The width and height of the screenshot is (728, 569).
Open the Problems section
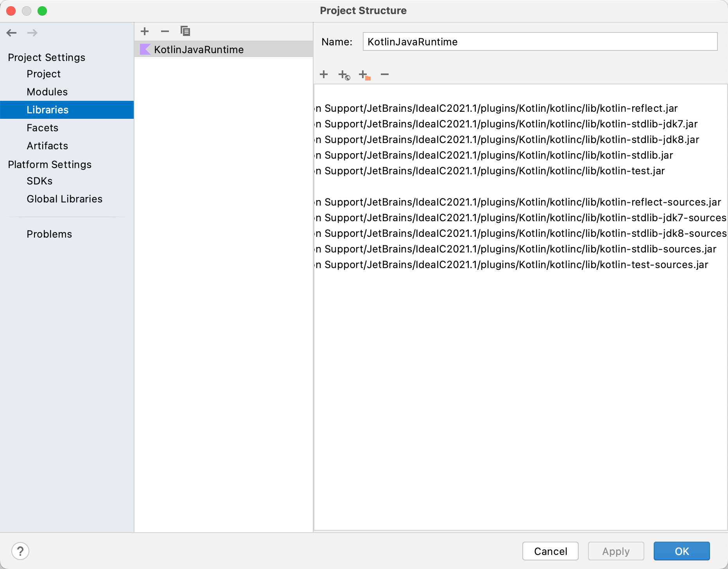(49, 234)
